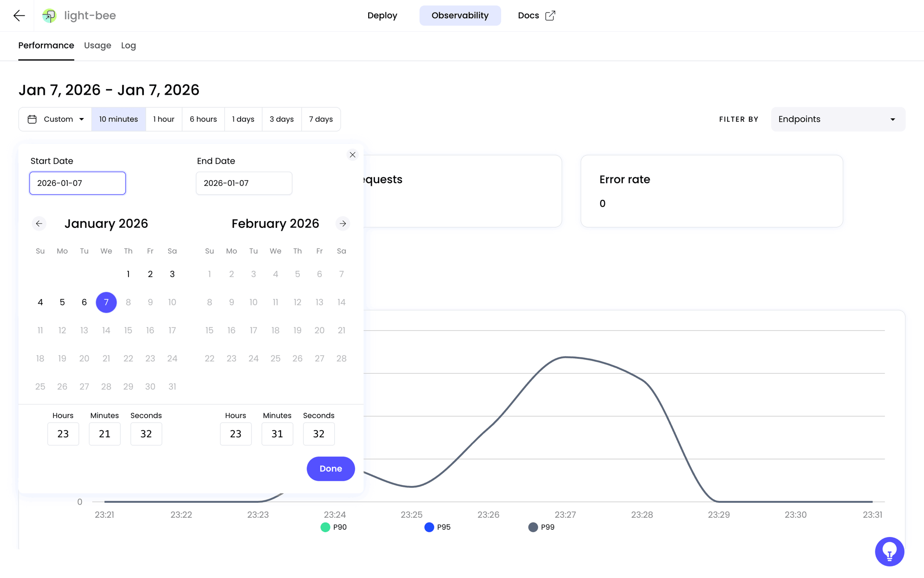Screen dimensions: 924x578
Task: Click the light-bee project logo icon
Action: point(49,15)
